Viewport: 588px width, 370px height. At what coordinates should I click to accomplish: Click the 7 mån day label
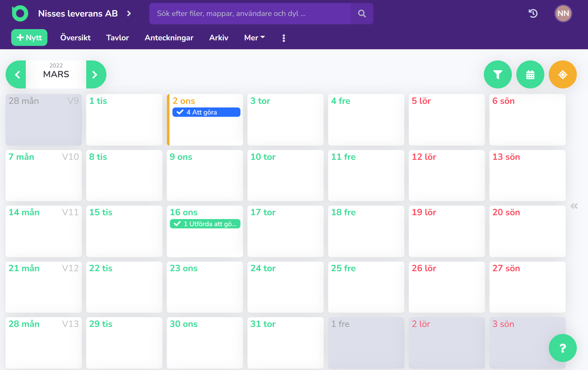tap(21, 157)
